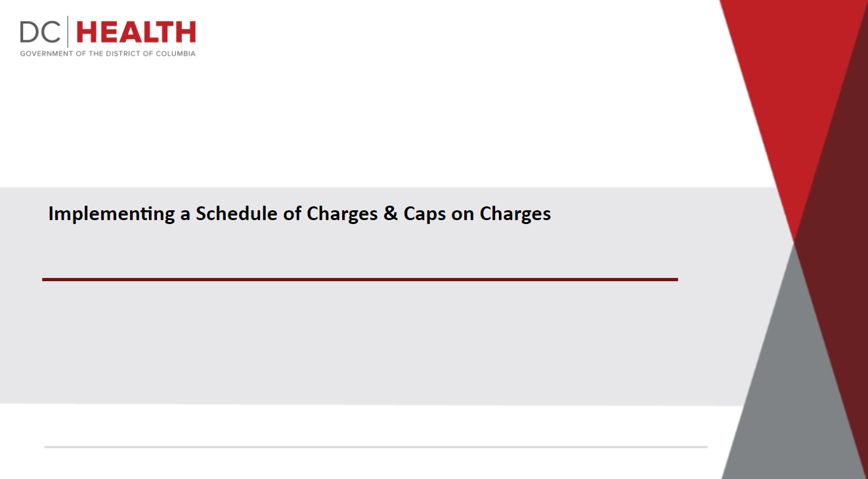Click the word "Caps" in the title
The height and width of the screenshot is (479, 868).
coord(424,214)
